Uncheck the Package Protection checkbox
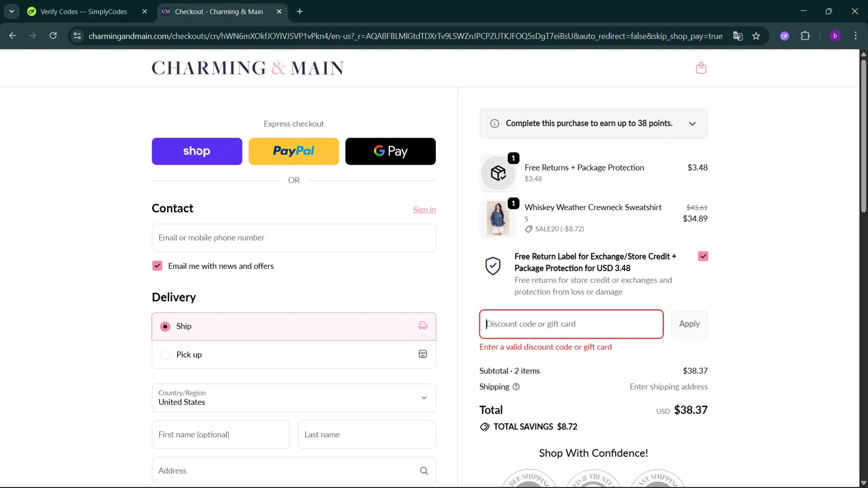The image size is (868, 488). pyautogui.click(x=703, y=256)
